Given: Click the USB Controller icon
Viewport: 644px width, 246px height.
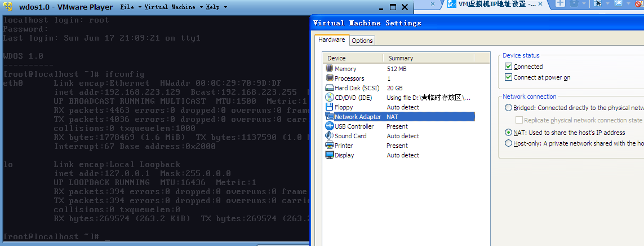Looking at the screenshot, I should tap(330, 126).
